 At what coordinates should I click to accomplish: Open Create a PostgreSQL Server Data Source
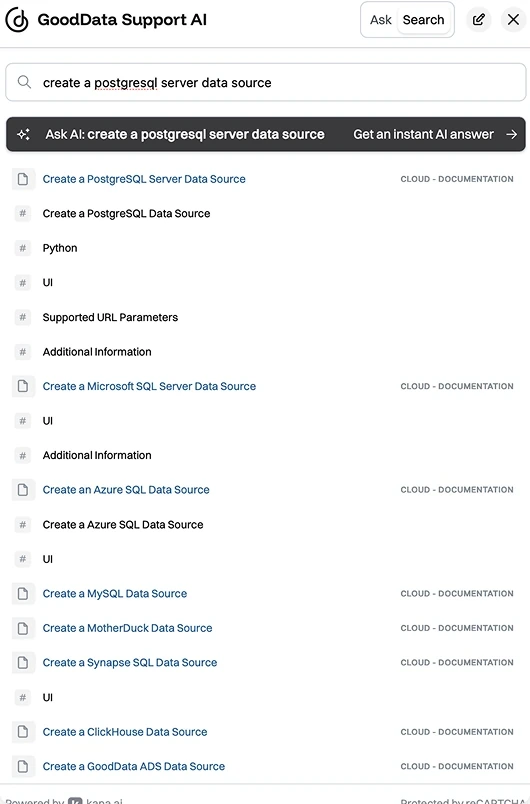pyautogui.click(x=144, y=179)
